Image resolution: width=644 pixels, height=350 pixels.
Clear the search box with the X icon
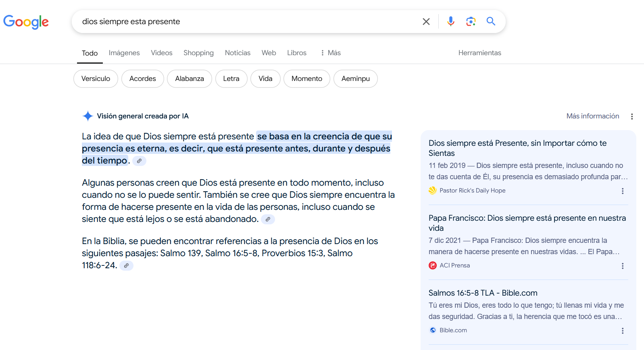(x=426, y=22)
